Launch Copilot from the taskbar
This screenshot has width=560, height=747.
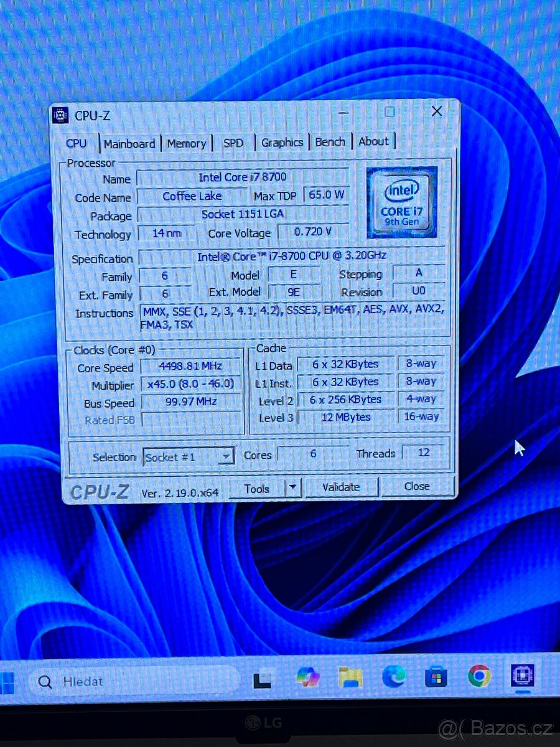click(x=307, y=677)
